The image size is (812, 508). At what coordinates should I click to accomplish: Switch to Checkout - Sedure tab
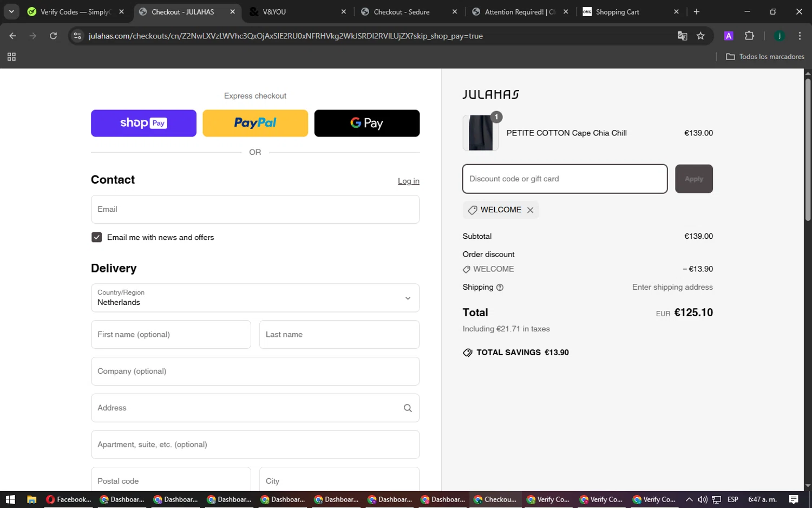pos(409,12)
